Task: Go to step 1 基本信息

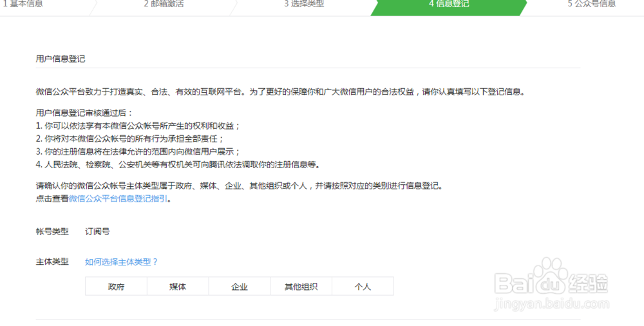Action: (x=23, y=4)
